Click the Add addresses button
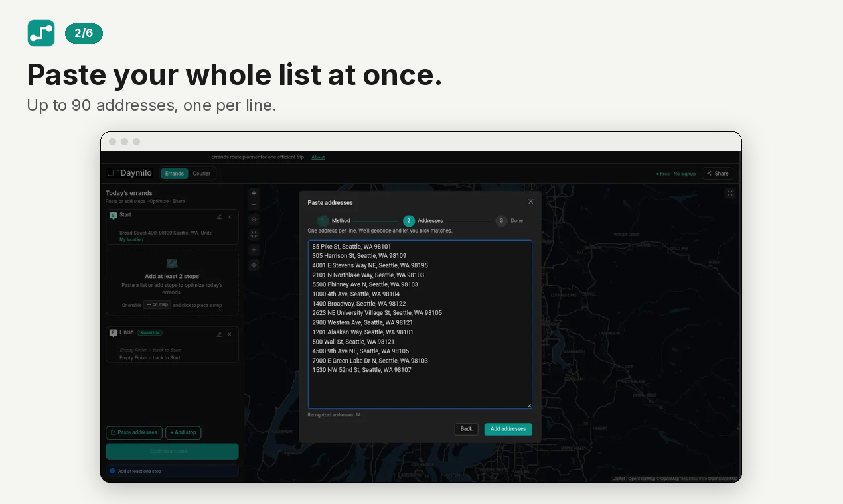This screenshot has height=504, width=843. coord(508,429)
